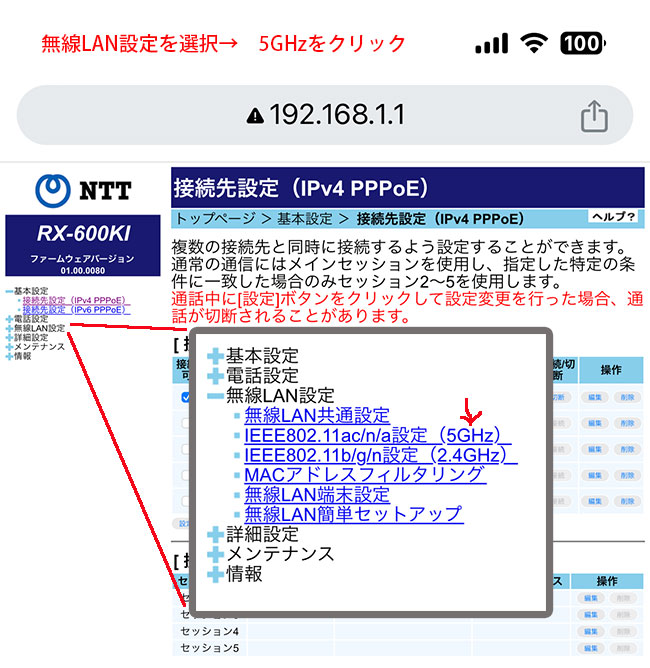Expand メンテナンス in the left sidebar tree
This screenshot has height=668, width=650.
coord(9,347)
